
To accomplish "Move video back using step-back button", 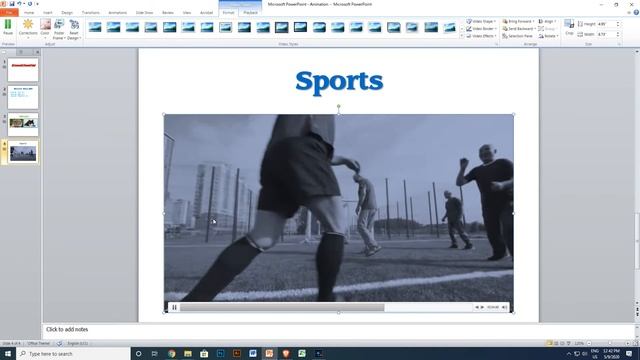I will 476,307.
